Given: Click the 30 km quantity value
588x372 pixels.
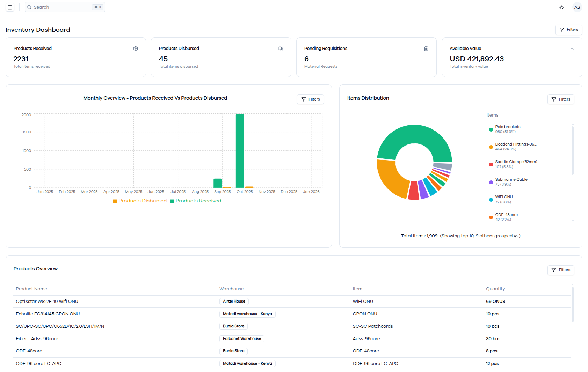Looking at the screenshot, I should pyautogui.click(x=493, y=339).
